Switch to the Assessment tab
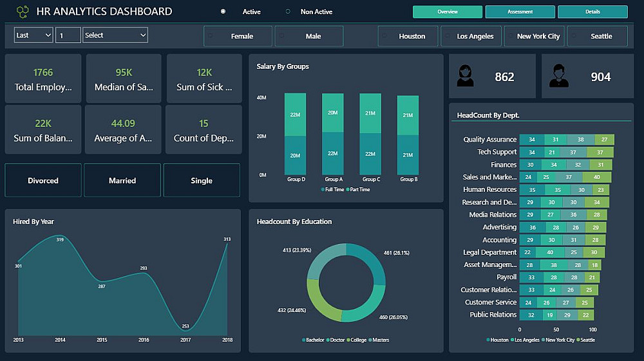 click(x=520, y=12)
